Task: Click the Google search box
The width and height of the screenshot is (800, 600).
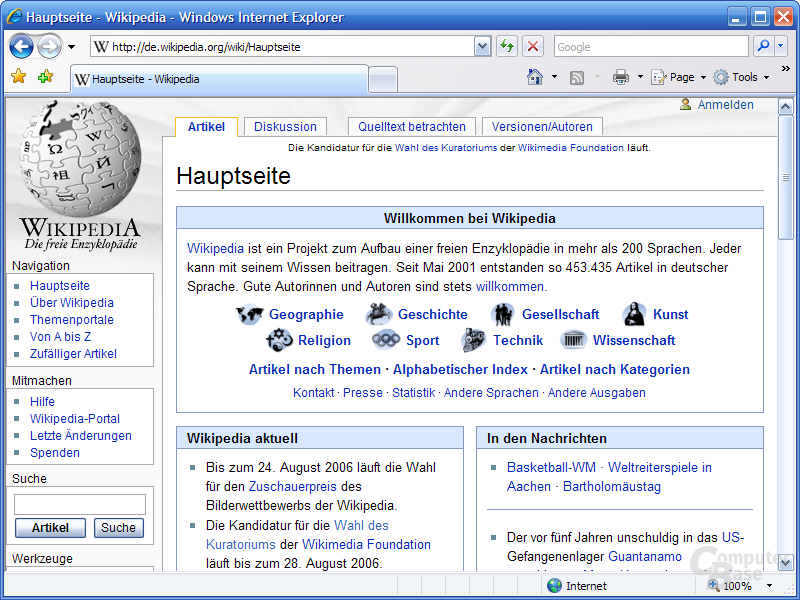Action: 651,46
